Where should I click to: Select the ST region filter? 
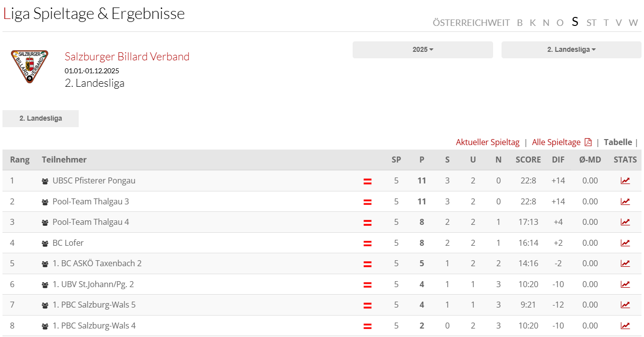coord(591,23)
